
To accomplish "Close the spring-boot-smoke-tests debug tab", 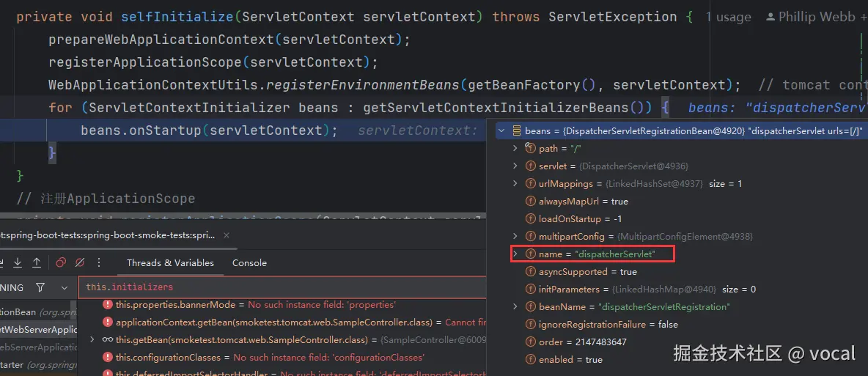I will click(227, 235).
